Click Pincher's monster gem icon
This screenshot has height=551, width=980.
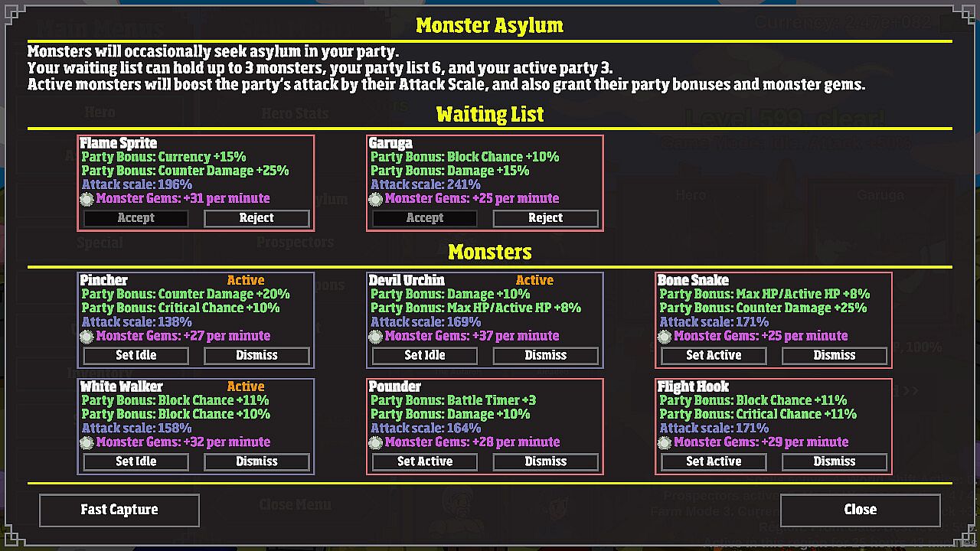click(x=87, y=337)
